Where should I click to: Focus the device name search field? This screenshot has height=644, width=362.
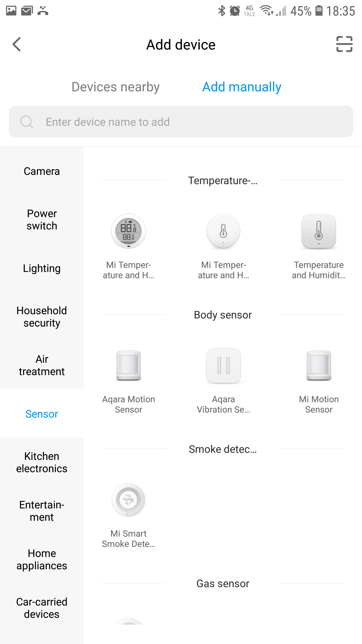[x=181, y=122]
